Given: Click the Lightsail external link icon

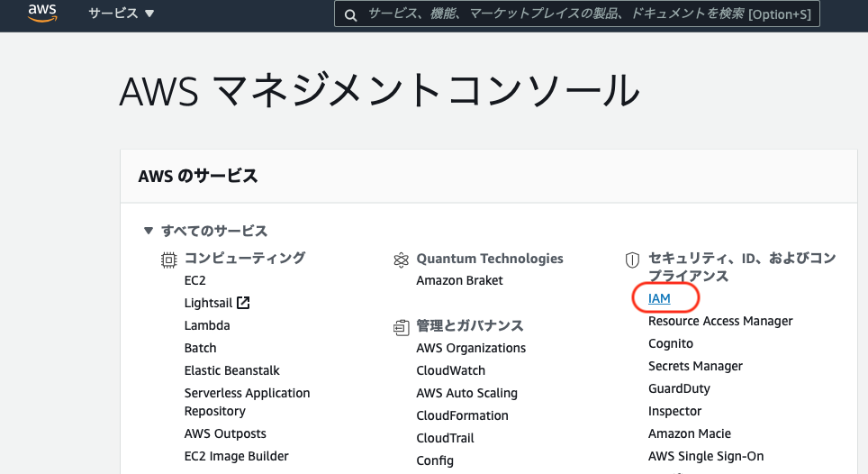Looking at the screenshot, I should click(x=243, y=303).
